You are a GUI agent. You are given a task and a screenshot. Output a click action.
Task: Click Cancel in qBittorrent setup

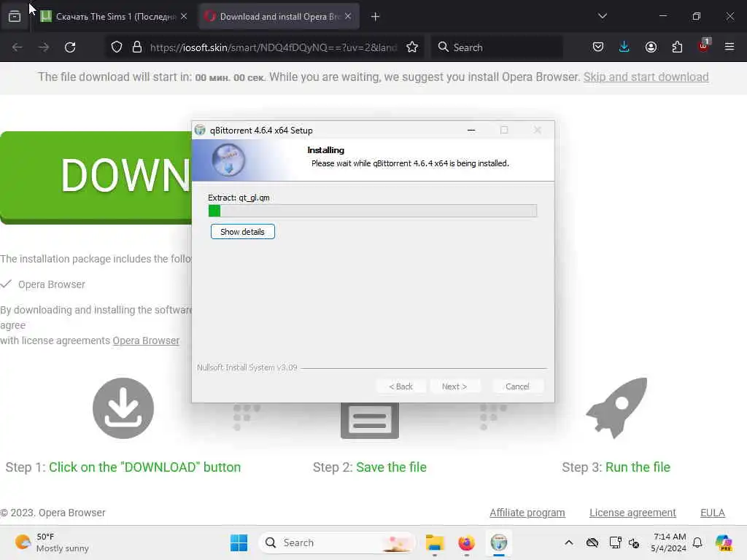pos(517,386)
